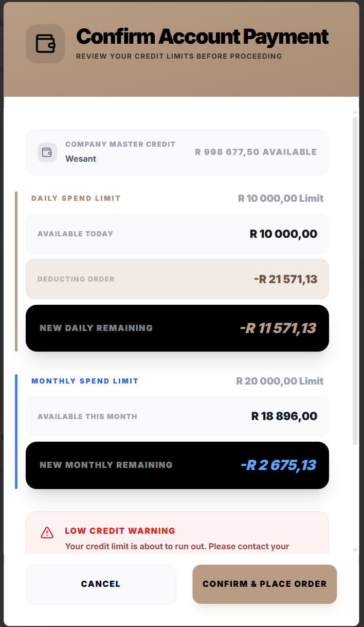Click the Low Credit Warning title
Image resolution: width=364 pixels, height=627 pixels.
click(120, 531)
